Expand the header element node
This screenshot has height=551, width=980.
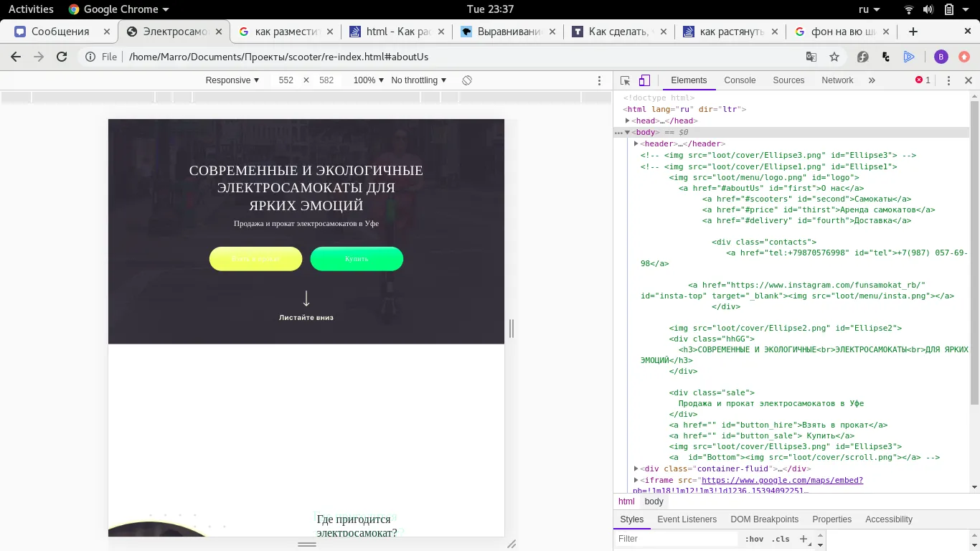[x=636, y=143]
